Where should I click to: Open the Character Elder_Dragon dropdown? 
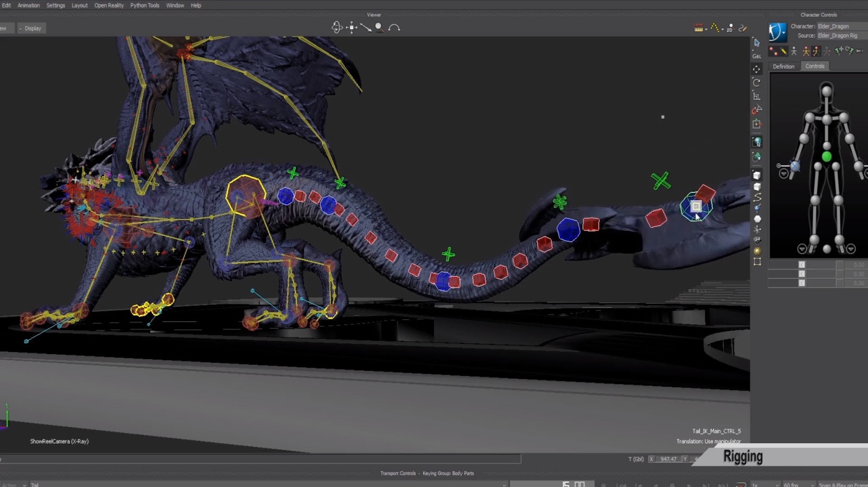coord(841,26)
